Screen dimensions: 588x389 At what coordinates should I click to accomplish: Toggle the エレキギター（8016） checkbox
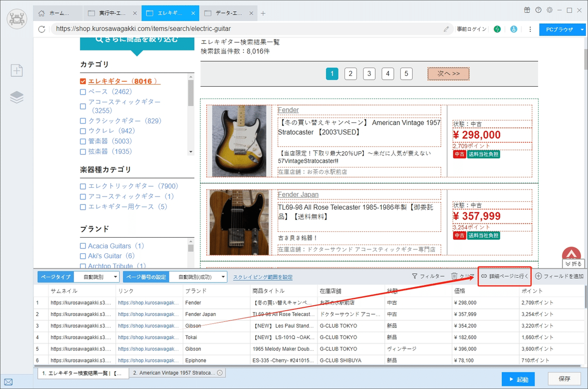click(x=83, y=81)
